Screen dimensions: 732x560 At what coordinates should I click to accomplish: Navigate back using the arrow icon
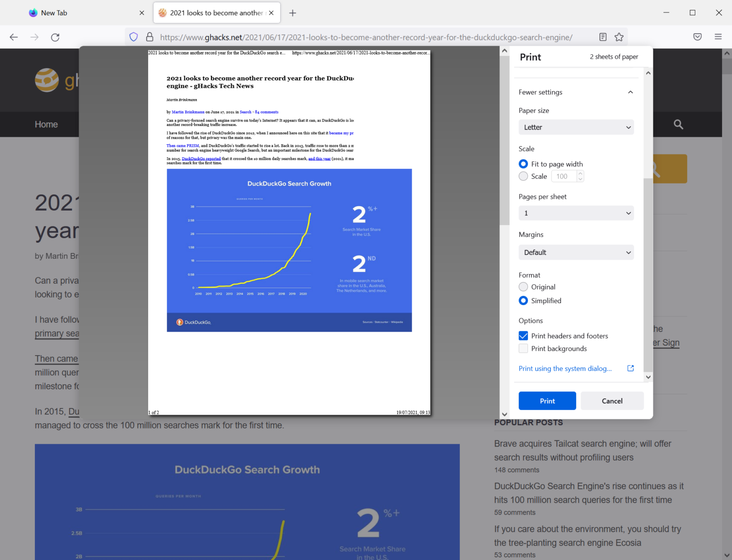click(x=13, y=37)
